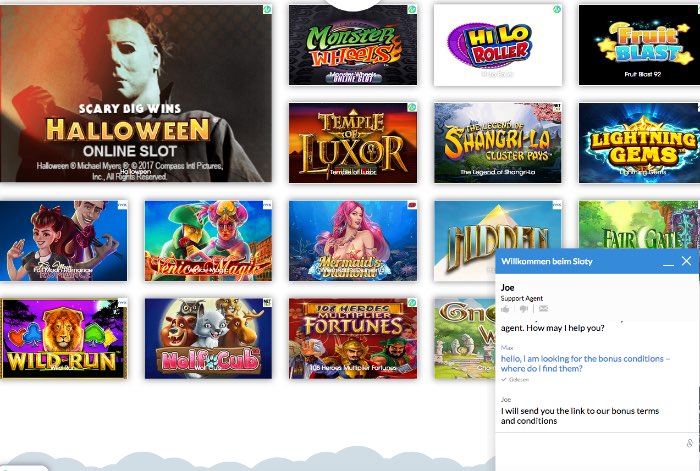Launch the Mermaid's Diamond slot
The width and height of the screenshot is (700, 471).
[x=353, y=241]
